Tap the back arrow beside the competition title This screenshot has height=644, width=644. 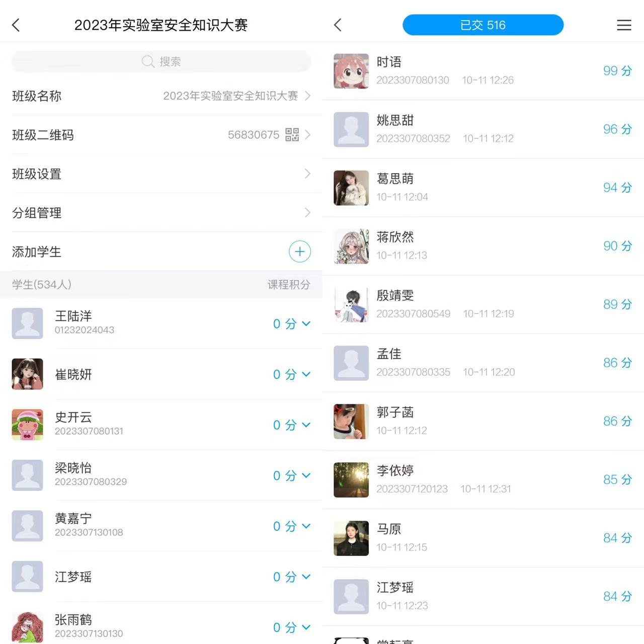(x=16, y=25)
